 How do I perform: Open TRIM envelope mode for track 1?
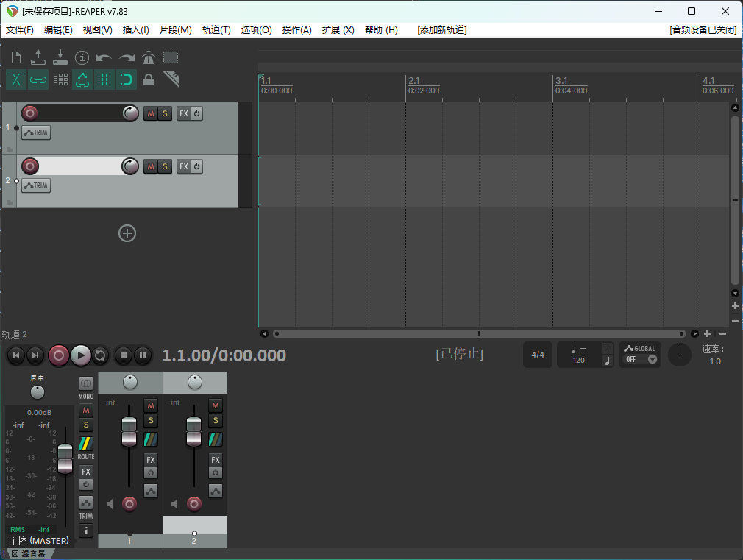[x=36, y=132]
